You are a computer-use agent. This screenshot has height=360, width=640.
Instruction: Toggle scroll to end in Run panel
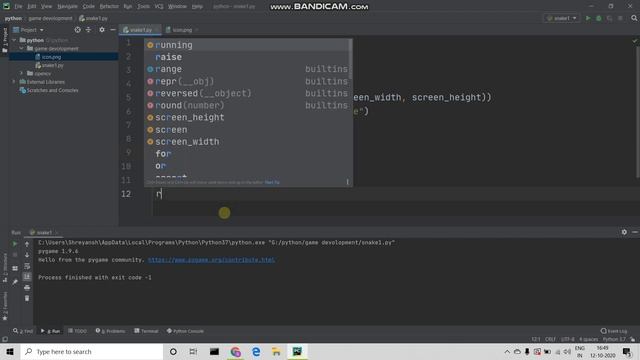pos(27,277)
